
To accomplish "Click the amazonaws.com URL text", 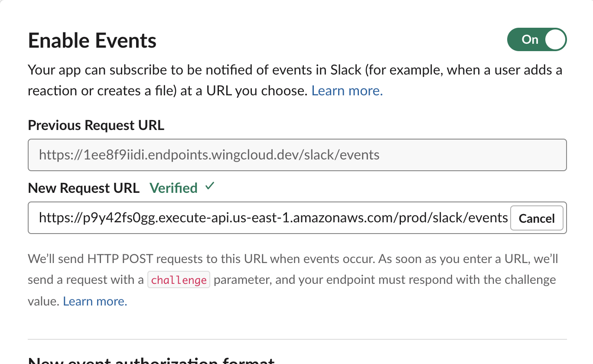I will tap(273, 218).
